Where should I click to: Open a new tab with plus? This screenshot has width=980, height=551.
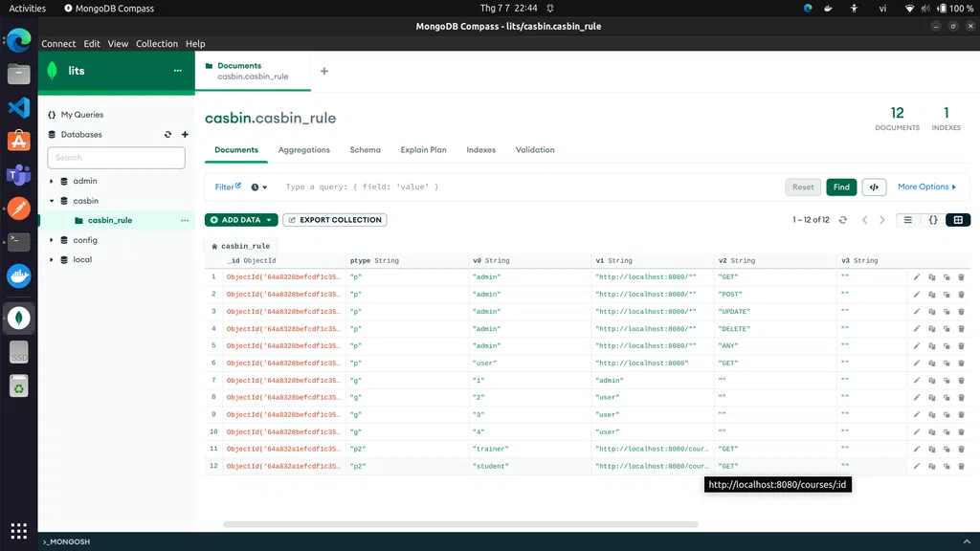(x=323, y=71)
